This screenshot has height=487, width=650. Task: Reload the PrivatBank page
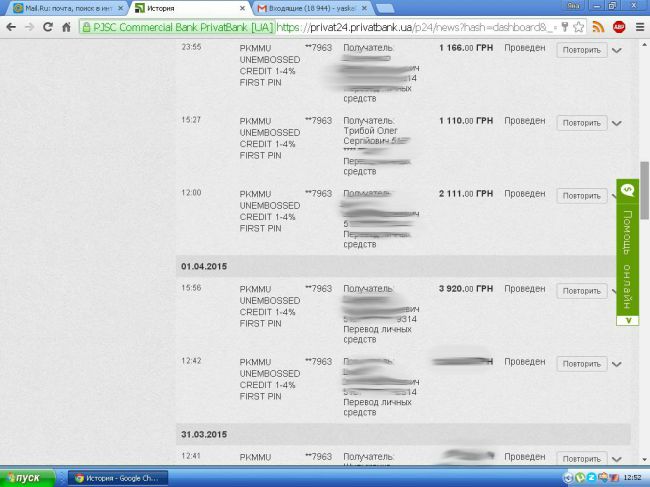click(46, 27)
